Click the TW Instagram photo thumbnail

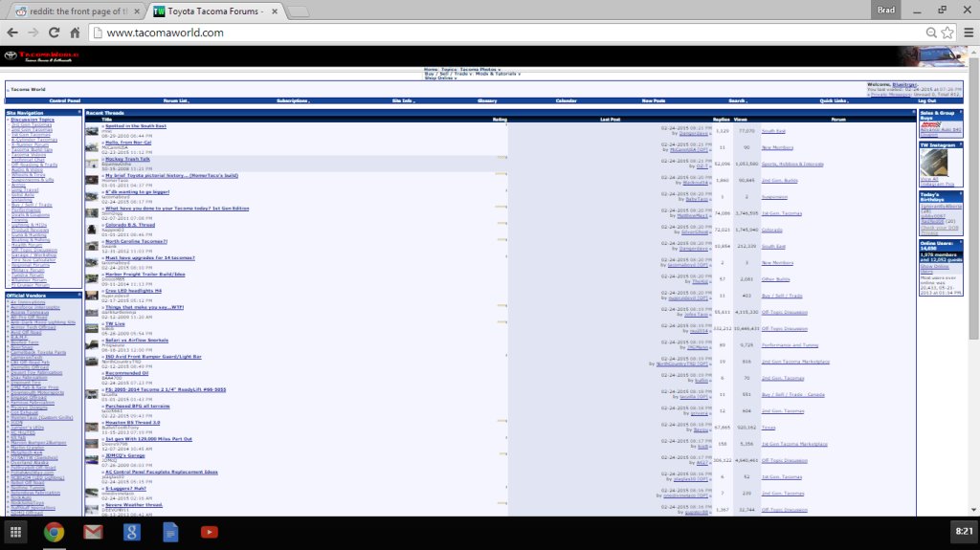tap(934, 164)
